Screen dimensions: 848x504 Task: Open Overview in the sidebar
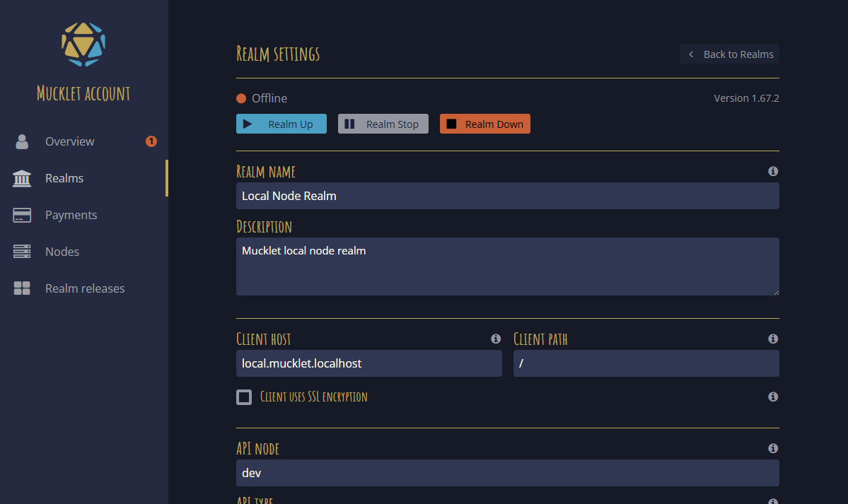coord(69,141)
